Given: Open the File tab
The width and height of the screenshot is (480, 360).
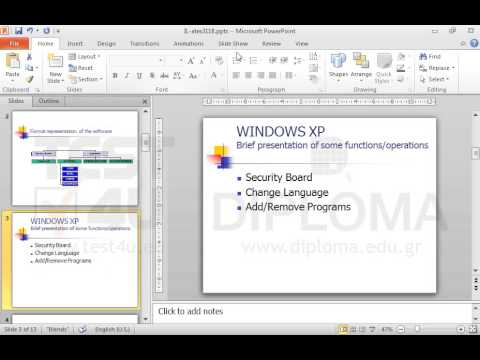Looking at the screenshot, I should pos(14,44).
